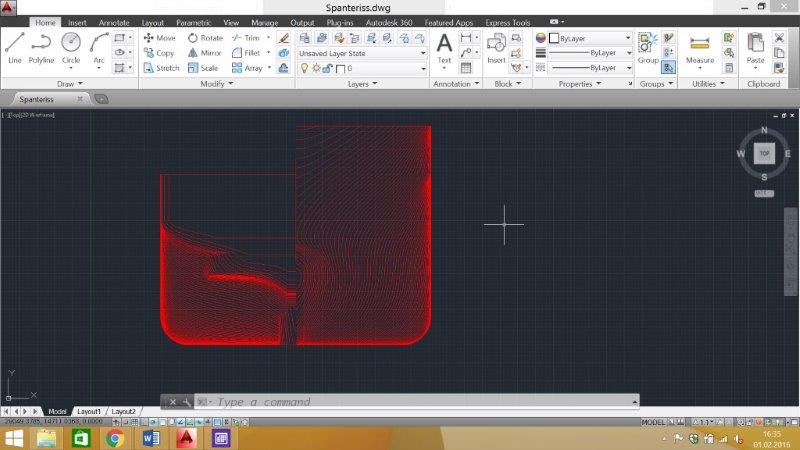Click the Ungroup icon in Groups panel

point(668,38)
